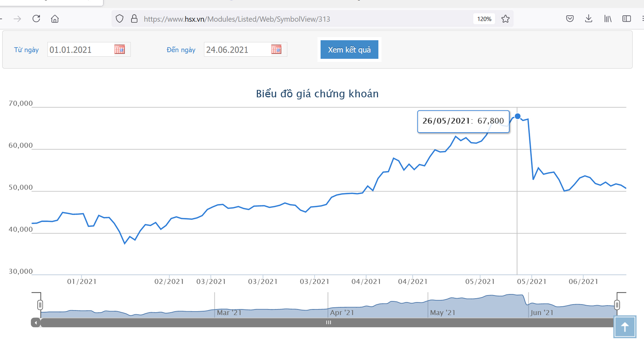Click the scroll-to-top arrow button
The width and height of the screenshot is (644, 342).
pyautogui.click(x=625, y=327)
